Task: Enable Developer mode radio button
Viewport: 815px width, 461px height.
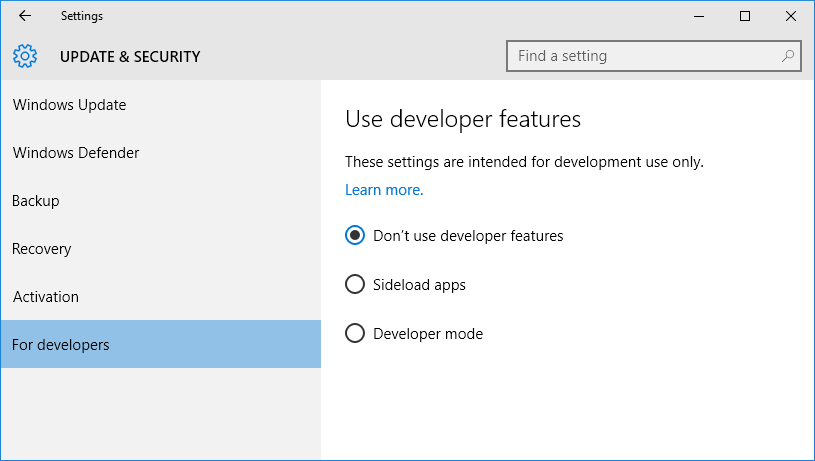Action: [355, 333]
